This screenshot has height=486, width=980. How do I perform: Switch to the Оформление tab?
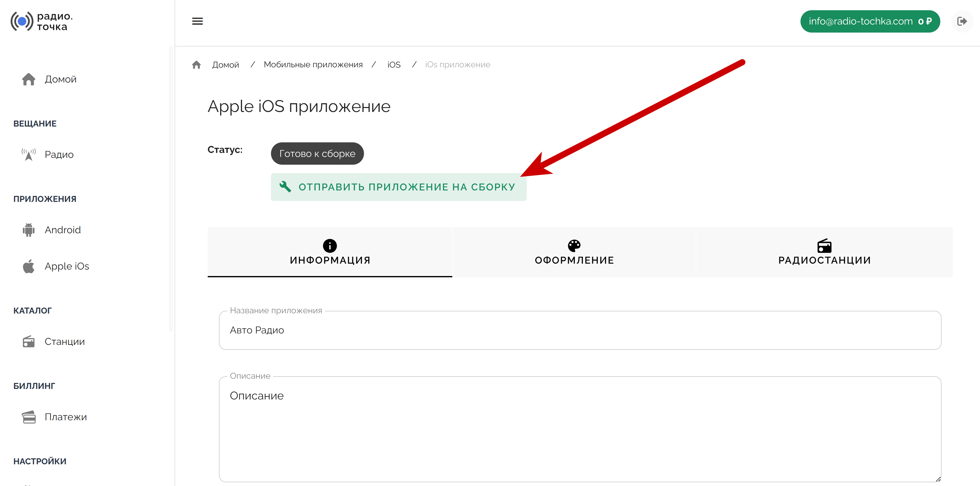[x=574, y=252]
